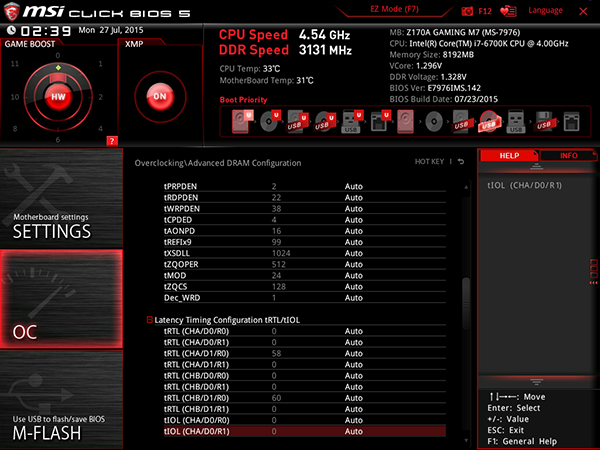Image resolution: width=600 pixels, height=450 pixels.
Task: Click the help panel top collapse handle
Action: point(536,167)
